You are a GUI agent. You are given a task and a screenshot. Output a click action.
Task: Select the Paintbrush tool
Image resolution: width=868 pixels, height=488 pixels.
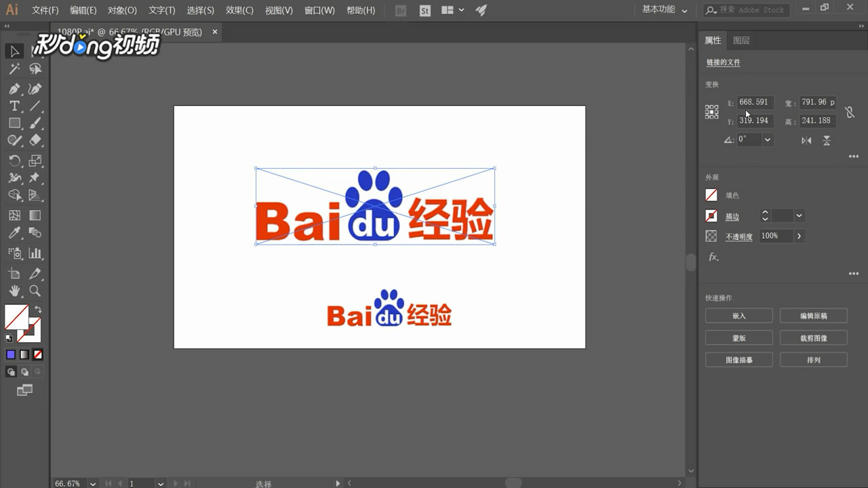pyautogui.click(x=35, y=123)
